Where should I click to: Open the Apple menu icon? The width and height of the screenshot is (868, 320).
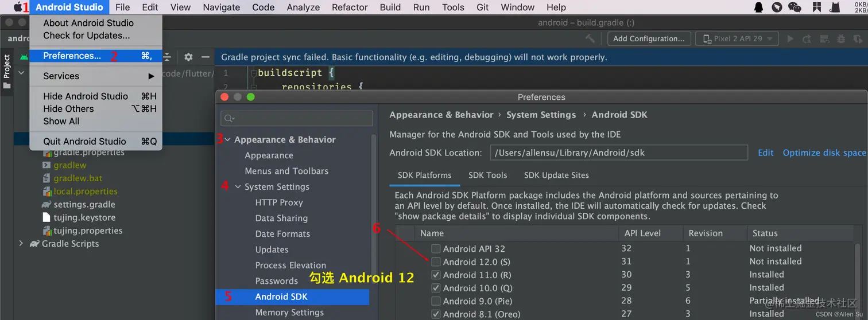pos(18,7)
